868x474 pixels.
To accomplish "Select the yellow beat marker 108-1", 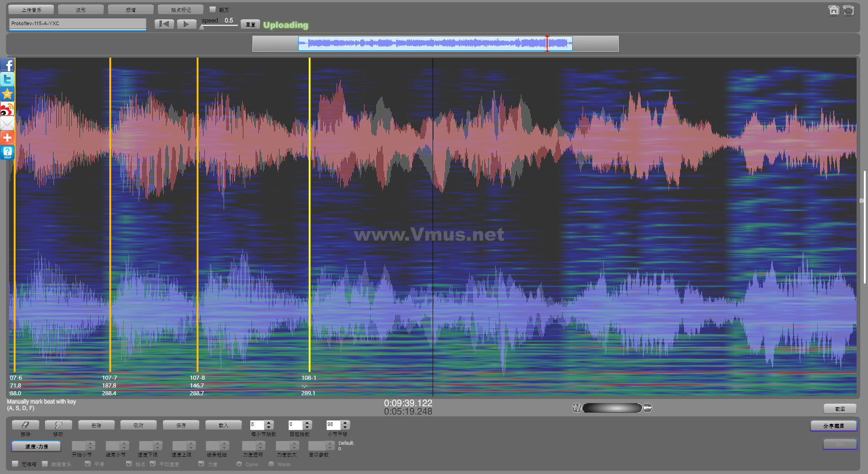I will 310,215.
